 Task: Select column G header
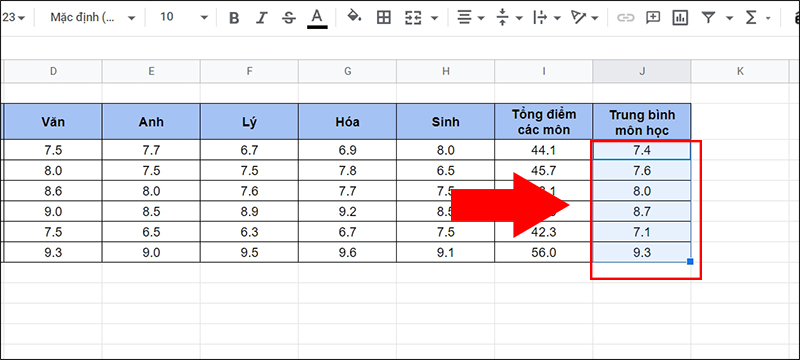point(347,71)
